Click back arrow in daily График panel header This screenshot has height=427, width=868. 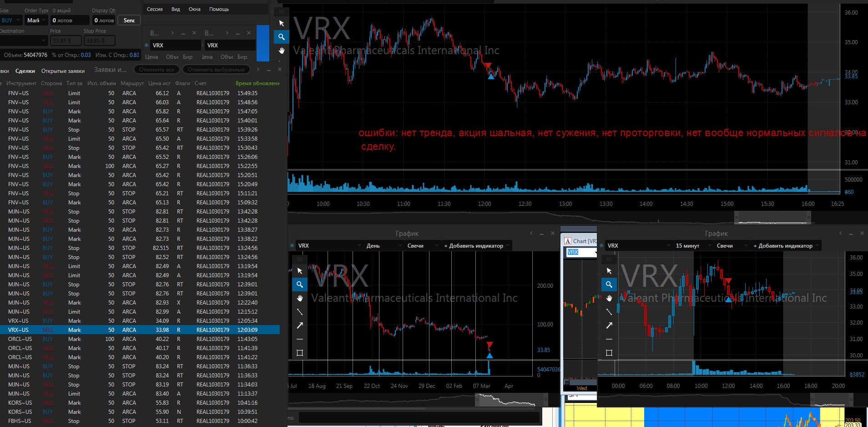point(531,233)
